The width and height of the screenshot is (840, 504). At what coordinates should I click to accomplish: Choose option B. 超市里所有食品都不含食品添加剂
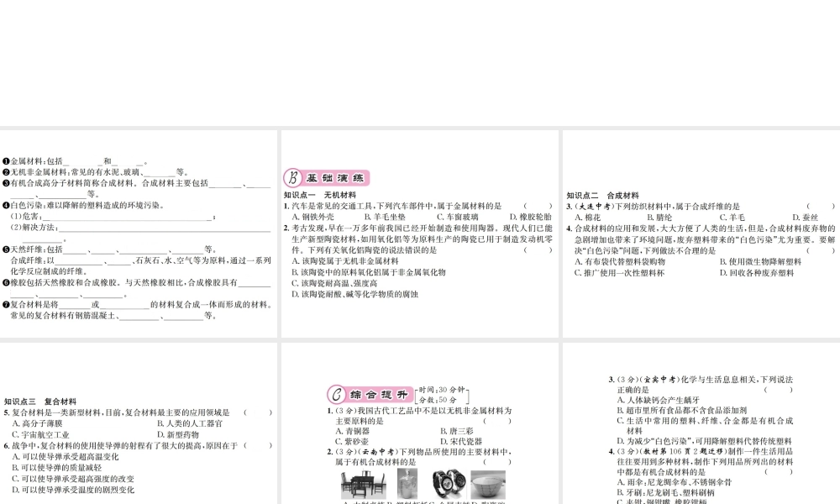[x=682, y=410]
